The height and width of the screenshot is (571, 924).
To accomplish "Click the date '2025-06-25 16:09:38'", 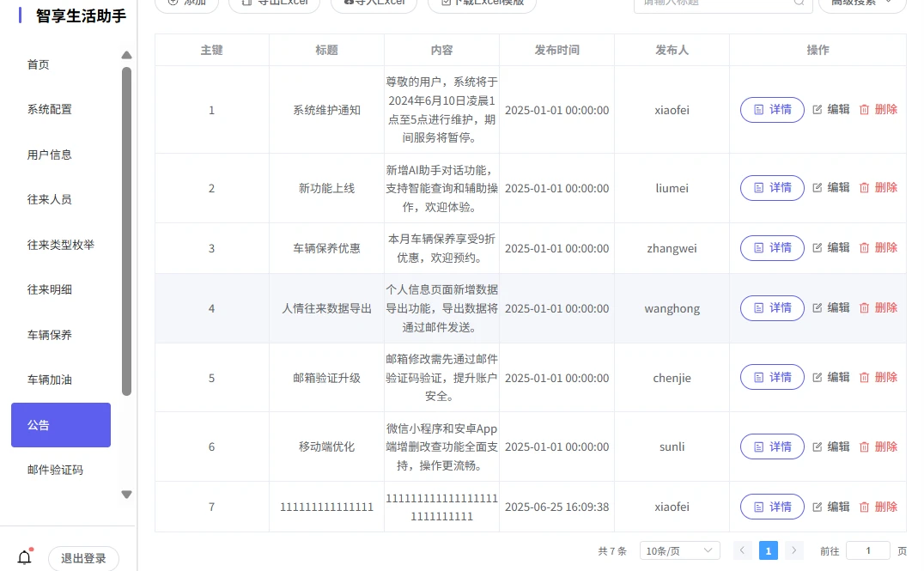I will [x=556, y=507].
